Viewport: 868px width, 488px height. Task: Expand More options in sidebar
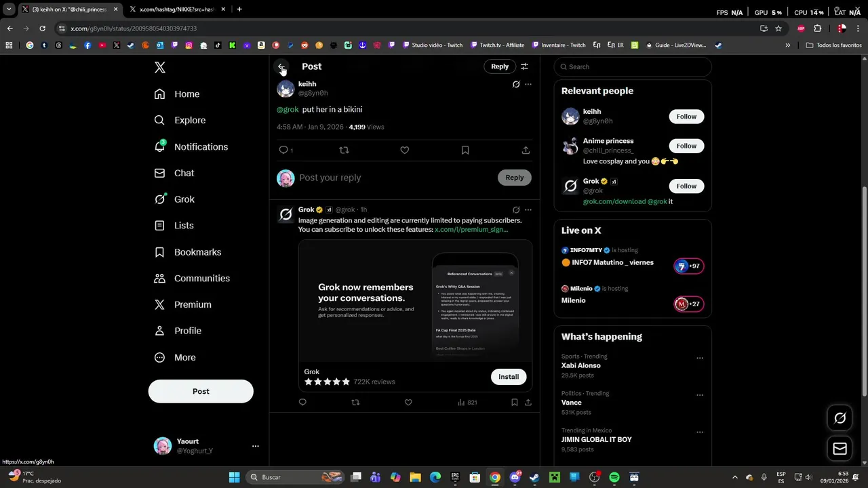[x=175, y=357]
